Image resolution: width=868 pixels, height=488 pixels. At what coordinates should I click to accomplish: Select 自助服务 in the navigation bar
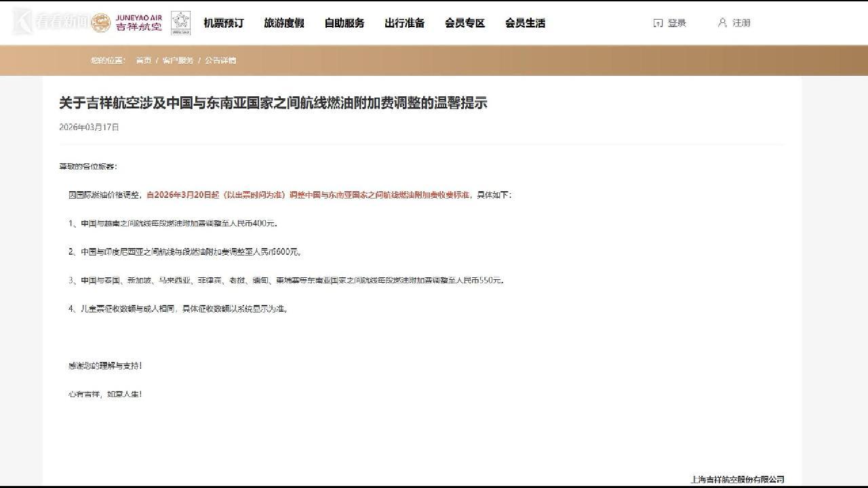pos(344,23)
